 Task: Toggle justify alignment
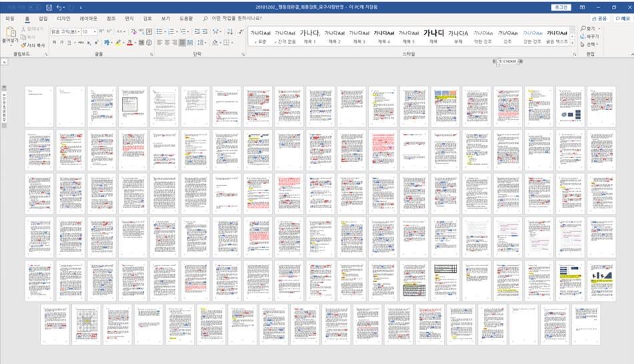pyautogui.click(x=183, y=43)
